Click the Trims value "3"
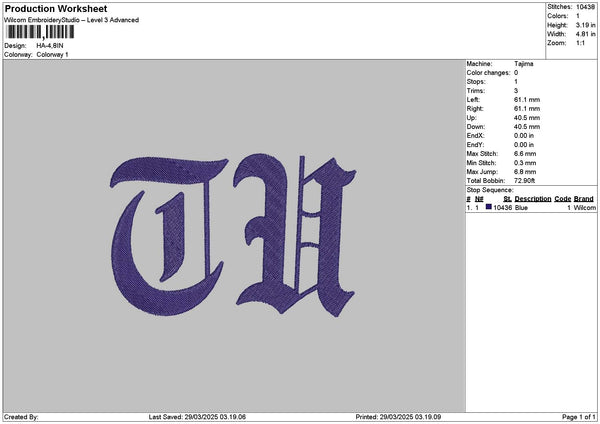This screenshot has height=424, width=600. [x=516, y=91]
